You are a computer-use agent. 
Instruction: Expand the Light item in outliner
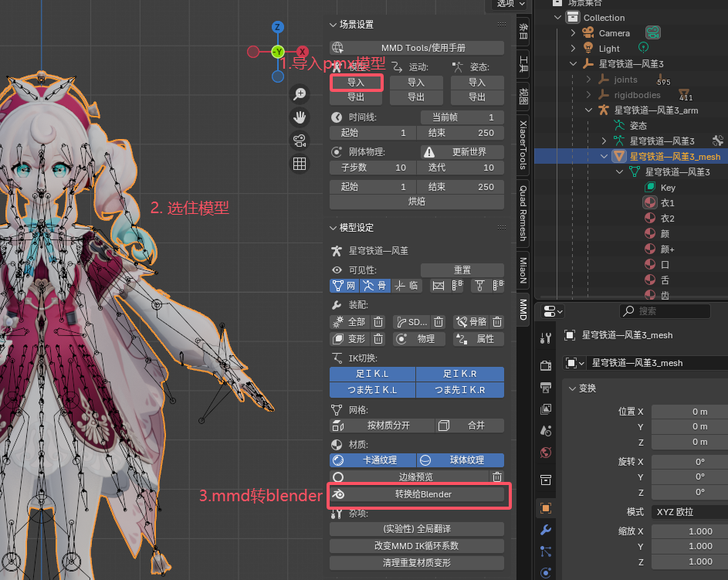coord(573,49)
